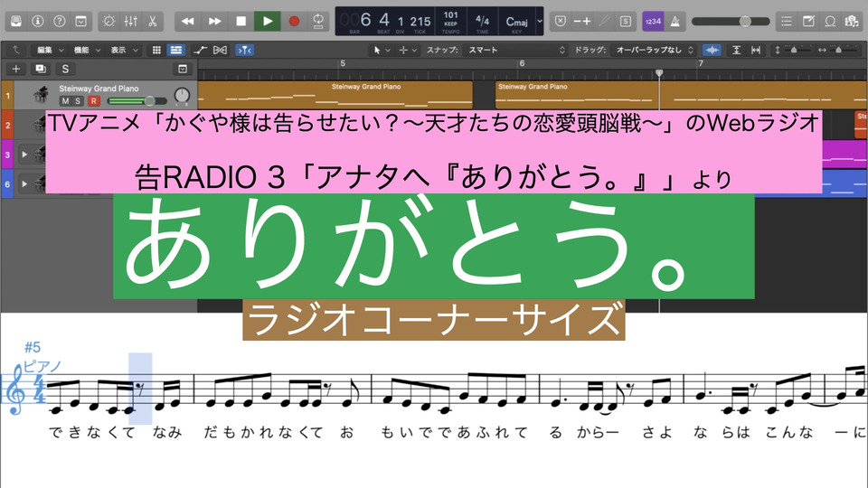Image resolution: width=868 pixels, height=488 pixels.
Task: Click the vertical auto zoom icon
Action: (736, 50)
